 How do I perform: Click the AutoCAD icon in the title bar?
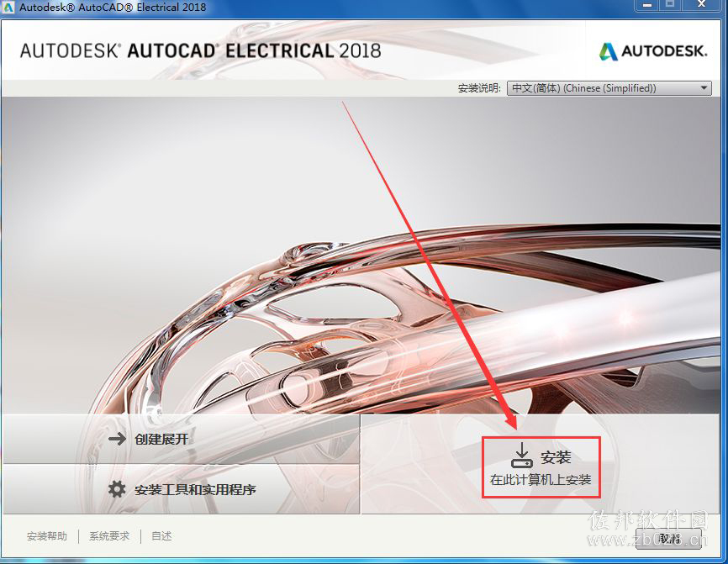coord(8,7)
